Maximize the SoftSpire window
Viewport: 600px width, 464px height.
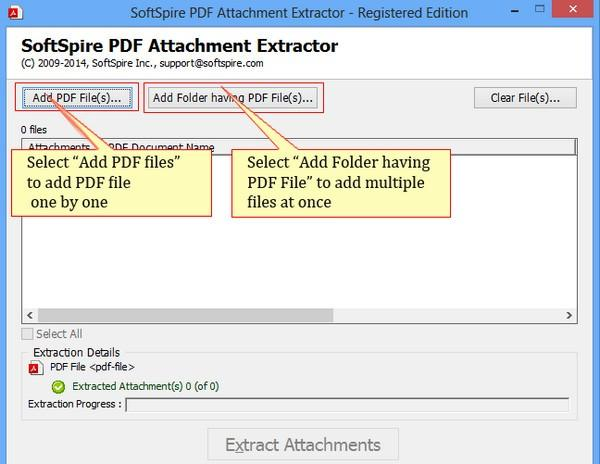(540, 9)
